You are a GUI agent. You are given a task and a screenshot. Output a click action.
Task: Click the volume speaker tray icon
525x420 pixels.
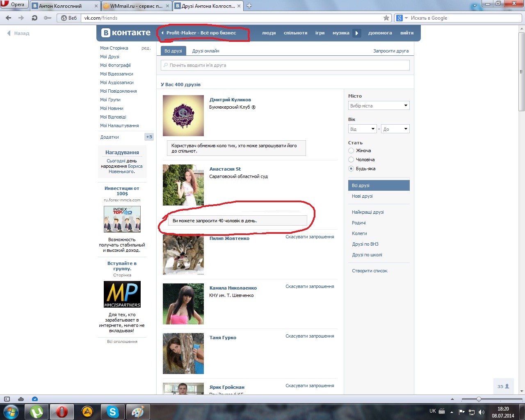click(482, 412)
